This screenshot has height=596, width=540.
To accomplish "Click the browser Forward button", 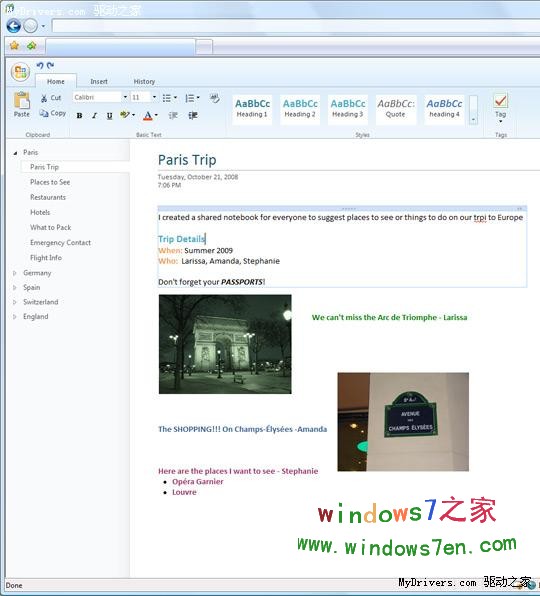I will (30, 26).
